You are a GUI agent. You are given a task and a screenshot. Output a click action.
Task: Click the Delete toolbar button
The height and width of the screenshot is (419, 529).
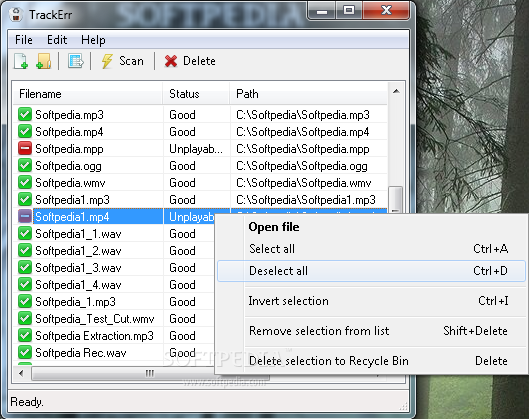pos(190,61)
